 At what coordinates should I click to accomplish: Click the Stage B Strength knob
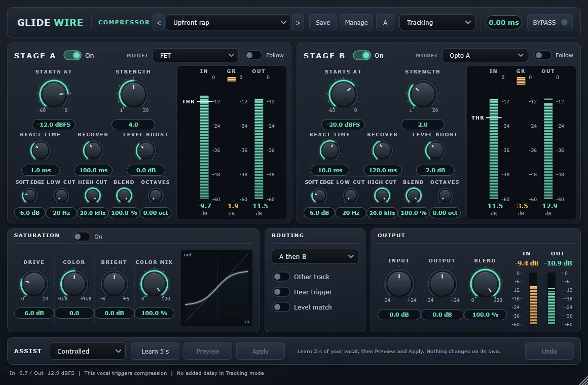click(423, 94)
